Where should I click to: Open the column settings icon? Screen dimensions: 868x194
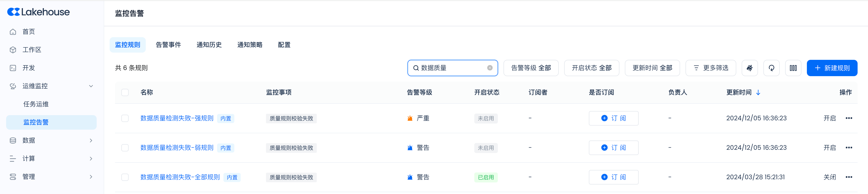coord(793,68)
